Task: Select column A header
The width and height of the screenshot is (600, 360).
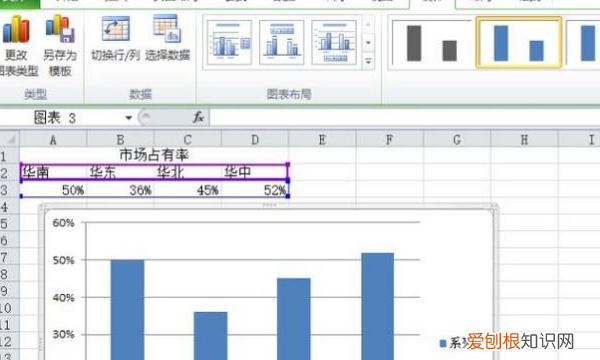Action: (53, 140)
